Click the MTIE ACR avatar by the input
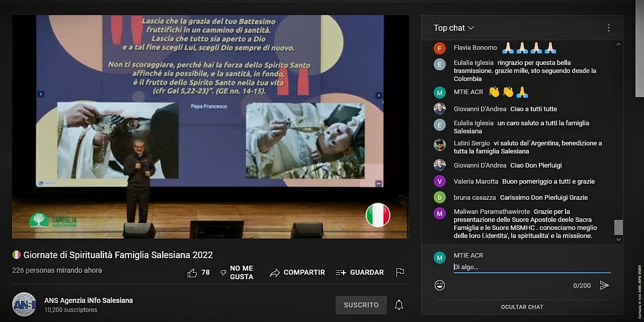This screenshot has height=322, width=644. tap(440, 258)
